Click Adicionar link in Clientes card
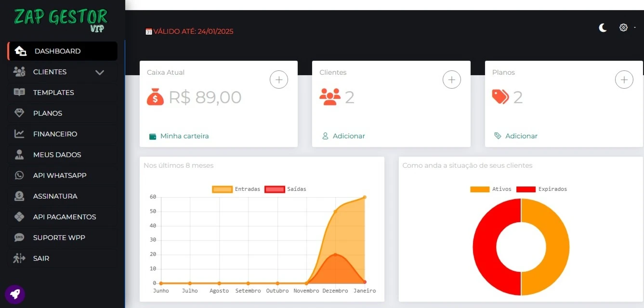Image resolution: width=644 pixels, height=308 pixels. [349, 136]
